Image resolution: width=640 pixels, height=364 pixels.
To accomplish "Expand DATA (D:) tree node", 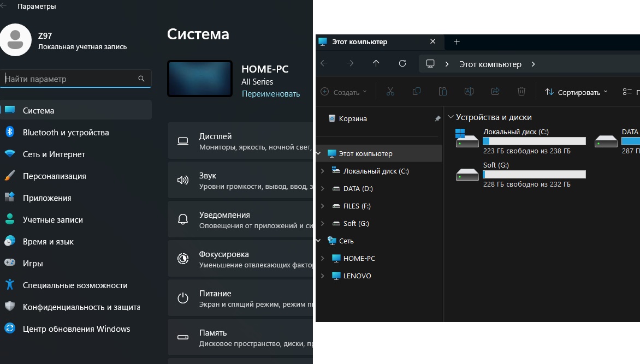I will coord(322,188).
